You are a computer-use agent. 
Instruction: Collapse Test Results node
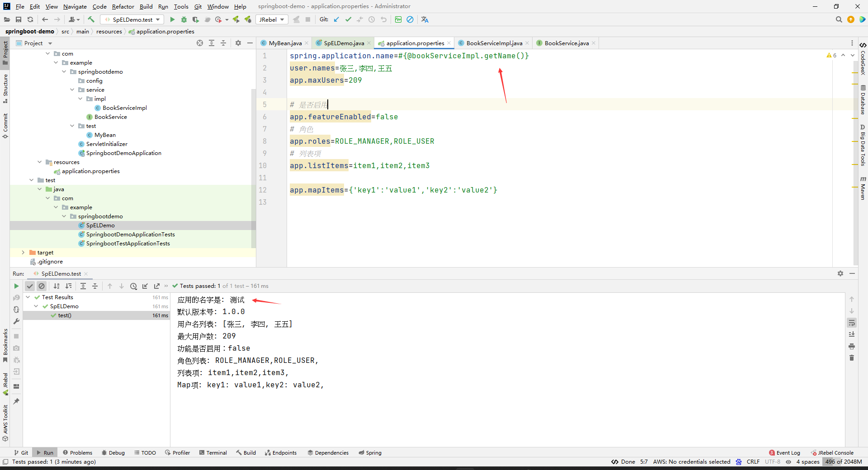coord(28,297)
